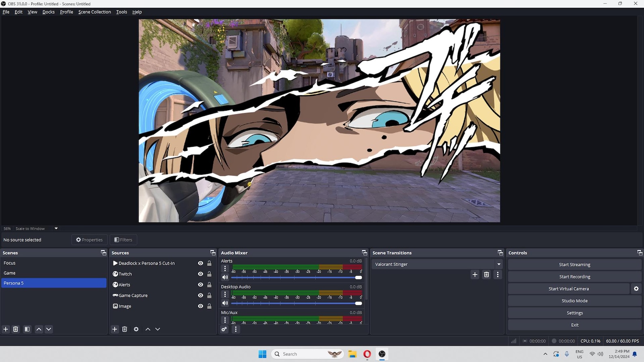Open Mic/Aux options three-dot icon
644x362 pixels.
coord(225,320)
